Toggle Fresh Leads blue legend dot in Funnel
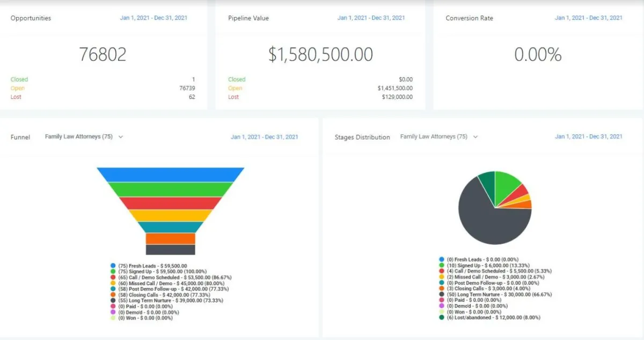Image resolution: width=644 pixels, height=340 pixels. (x=113, y=265)
